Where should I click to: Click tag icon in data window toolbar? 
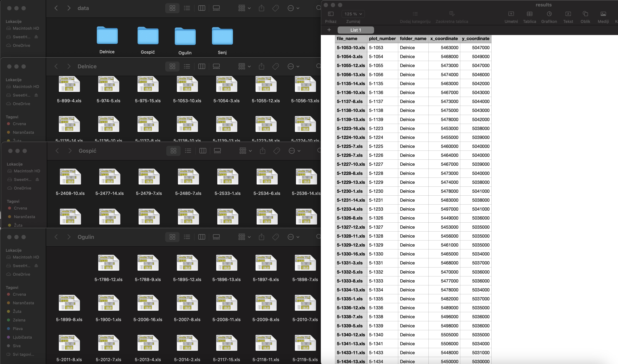click(x=276, y=8)
